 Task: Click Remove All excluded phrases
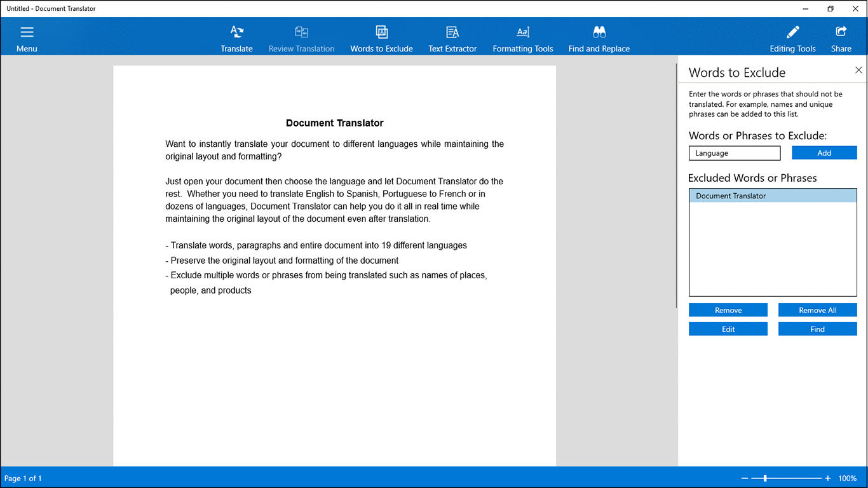817,309
